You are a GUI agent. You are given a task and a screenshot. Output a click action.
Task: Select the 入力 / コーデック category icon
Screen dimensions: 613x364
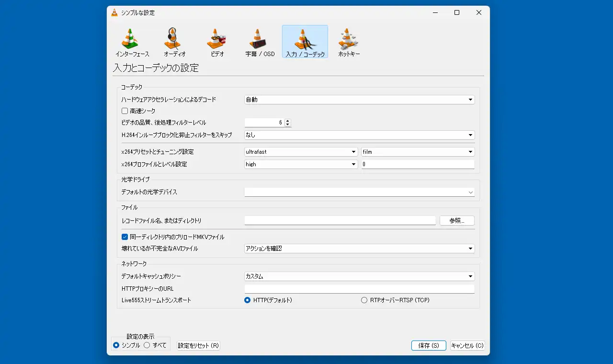pyautogui.click(x=305, y=42)
